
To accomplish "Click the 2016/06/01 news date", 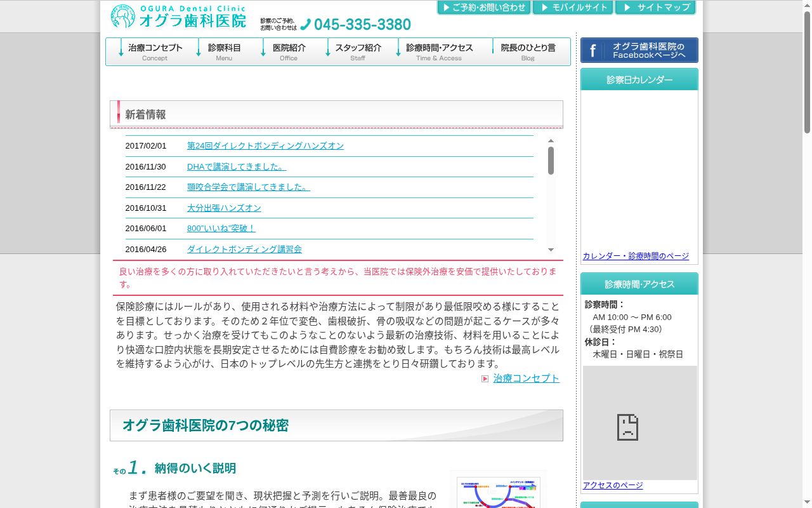I will tap(146, 229).
